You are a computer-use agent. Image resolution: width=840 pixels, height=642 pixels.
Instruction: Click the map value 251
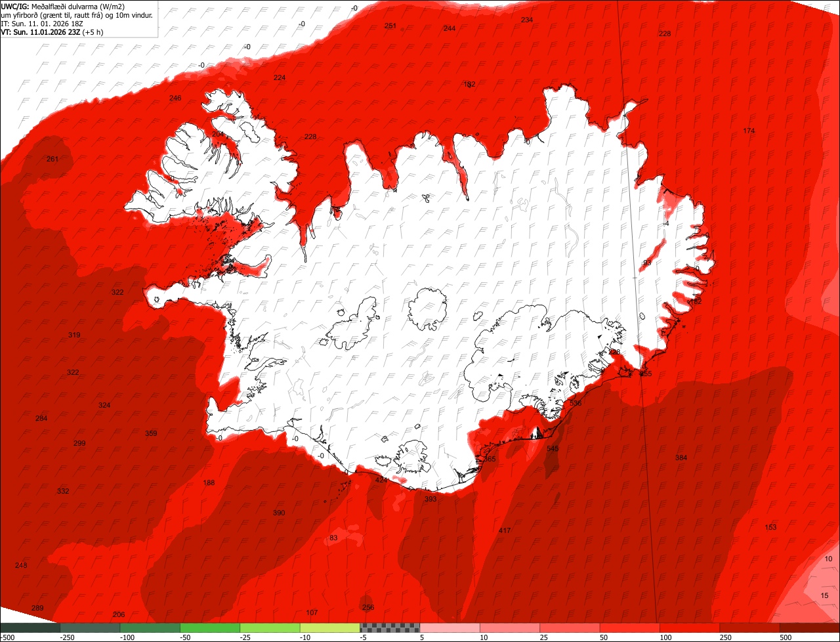coord(390,26)
